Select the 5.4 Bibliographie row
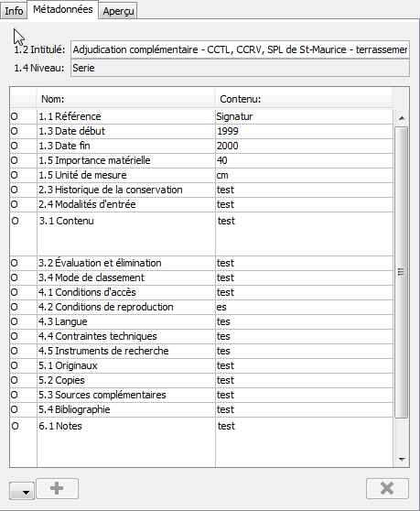 coord(201,409)
